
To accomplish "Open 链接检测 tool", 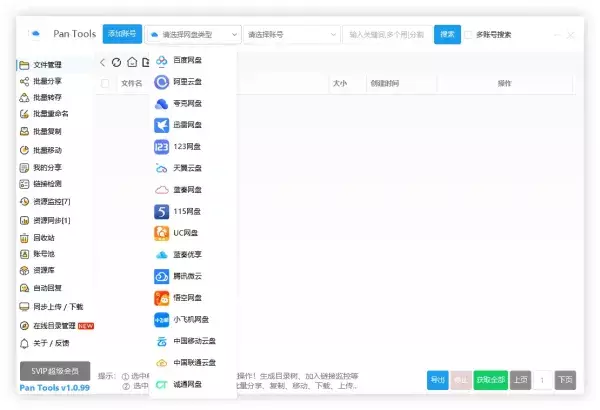I will [40, 184].
